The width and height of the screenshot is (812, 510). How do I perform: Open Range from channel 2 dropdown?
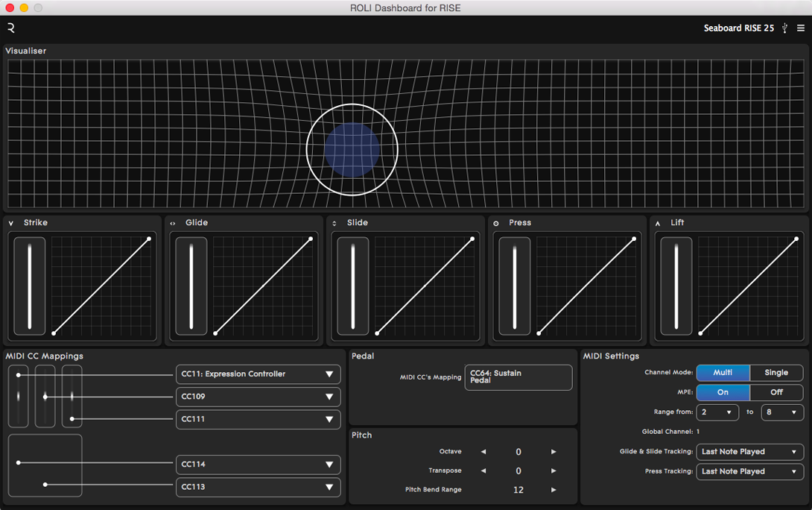point(717,412)
